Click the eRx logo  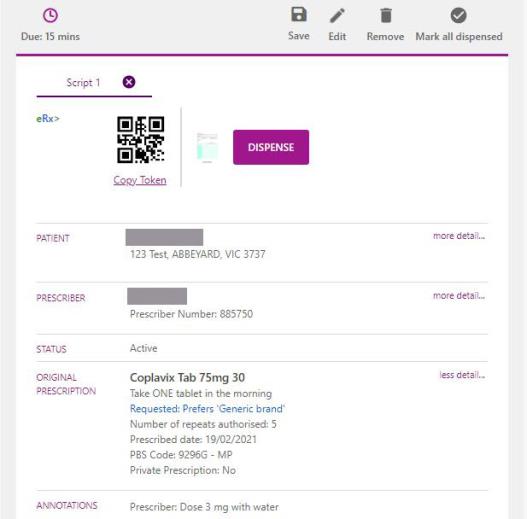point(48,119)
